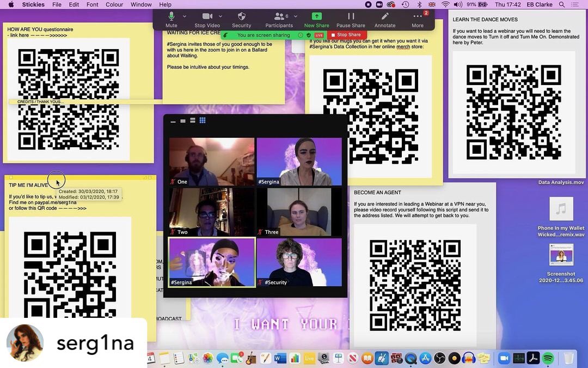This screenshot has height=368, width=588.
Task: Open the Help menu
Action: [165, 4]
